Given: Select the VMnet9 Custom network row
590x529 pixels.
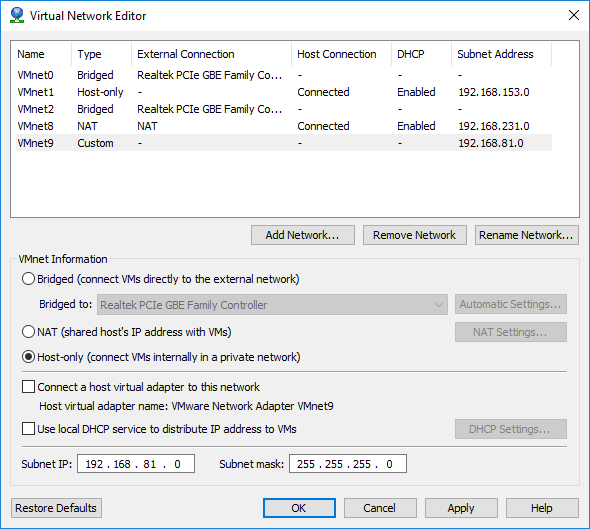Looking at the screenshot, I should click(284, 143).
